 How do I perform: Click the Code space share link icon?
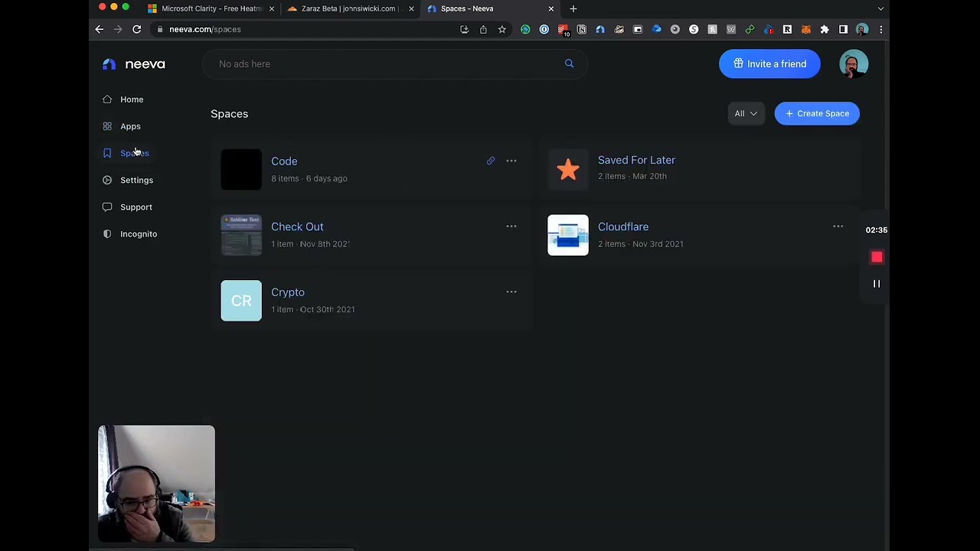491,161
